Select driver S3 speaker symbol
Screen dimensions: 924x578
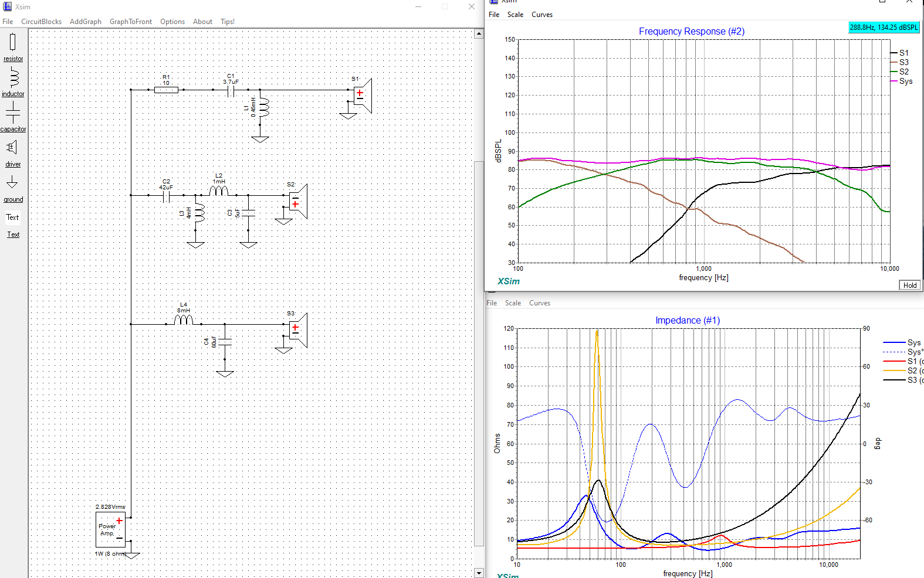click(298, 330)
